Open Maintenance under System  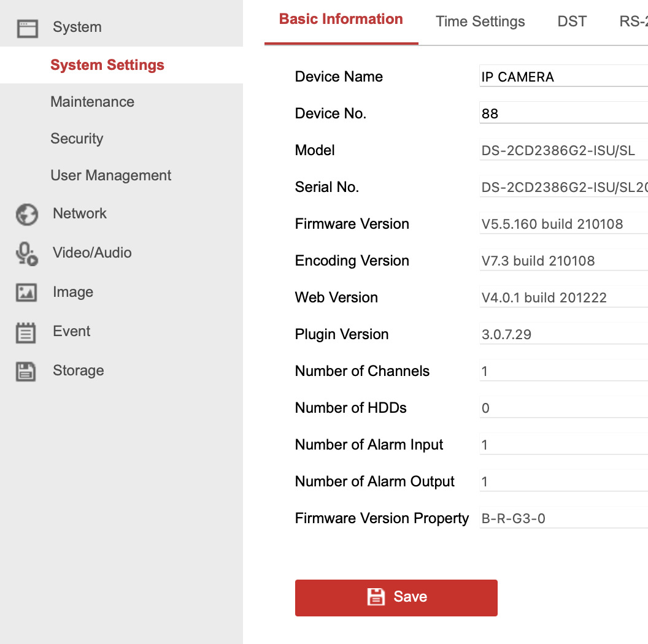coord(92,102)
